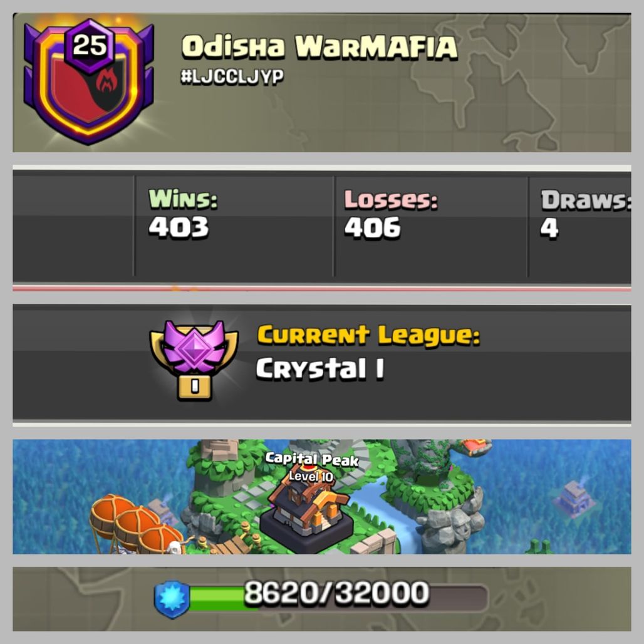This screenshot has height=644, width=644.
Task: Click the 406 losses count
Action: pos(372,227)
